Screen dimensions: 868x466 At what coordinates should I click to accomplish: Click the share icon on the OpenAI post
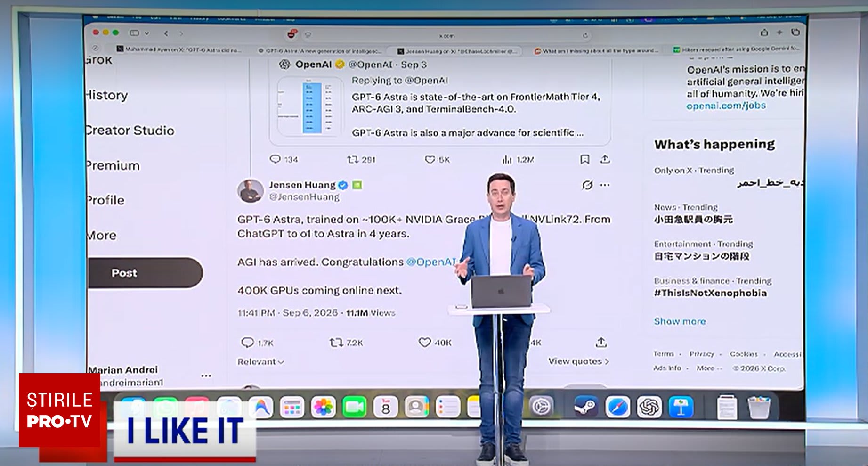click(x=605, y=159)
